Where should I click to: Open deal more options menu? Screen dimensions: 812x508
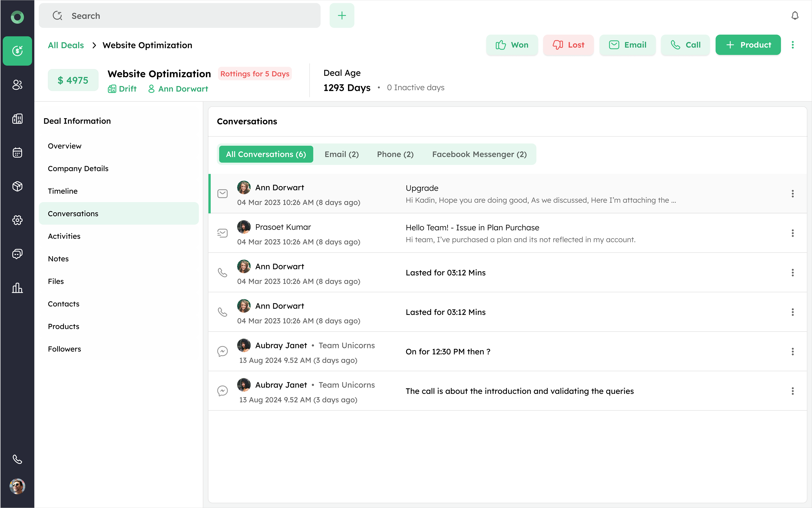click(x=793, y=45)
